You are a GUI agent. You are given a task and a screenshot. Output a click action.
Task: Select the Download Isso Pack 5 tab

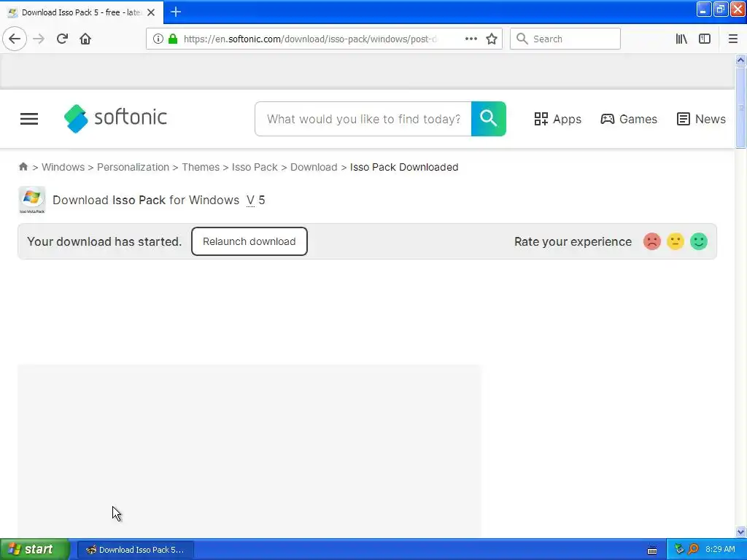click(x=81, y=12)
